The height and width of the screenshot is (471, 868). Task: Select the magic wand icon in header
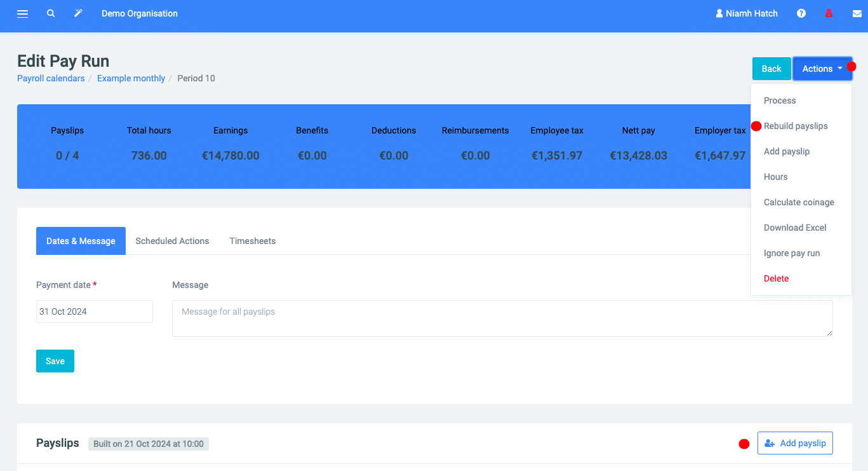click(78, 13)
